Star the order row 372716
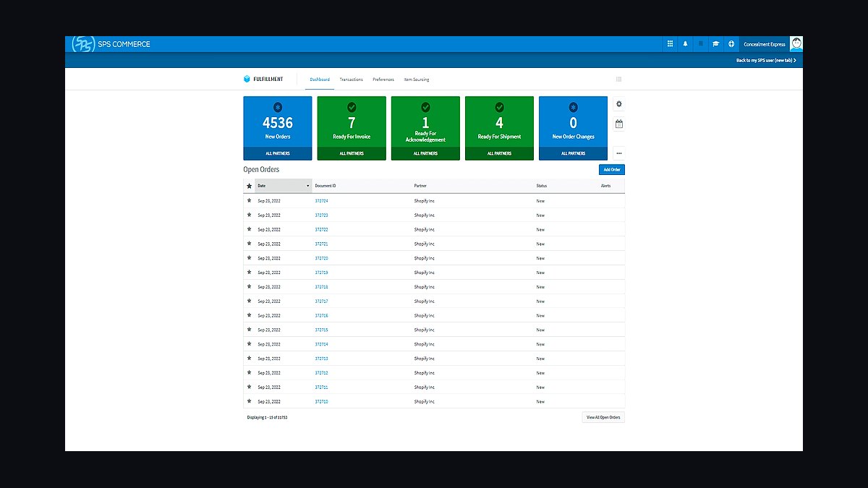The image size is (868, 488). (x=250, y=315)
